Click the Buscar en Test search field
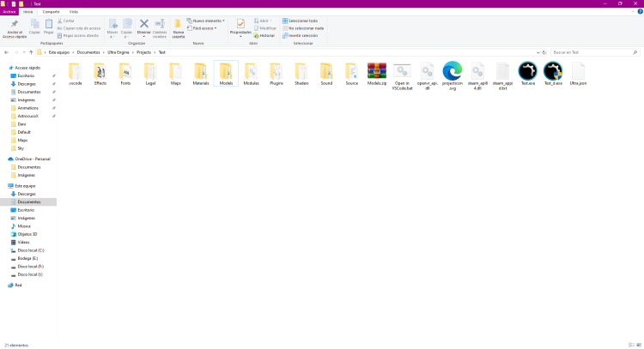This screenshot has width=644, height=349. point(595,52)
